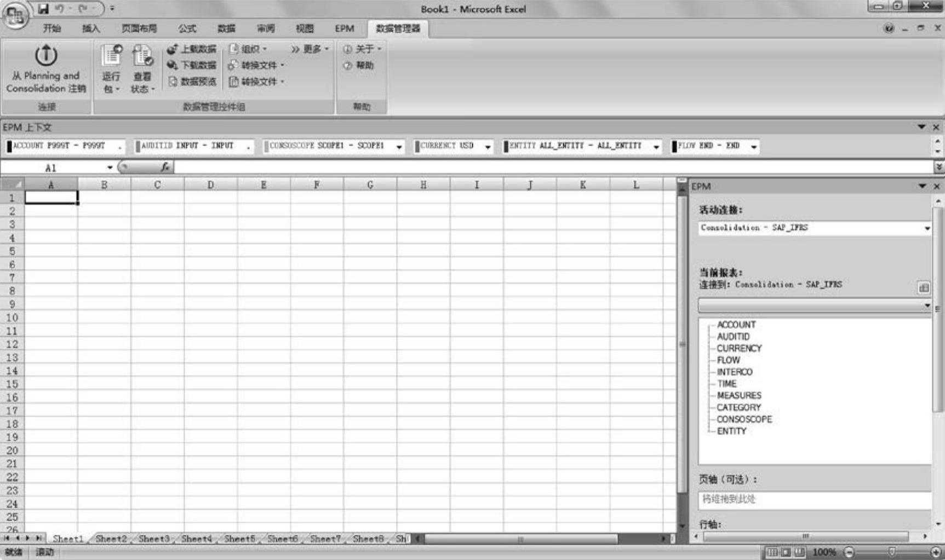This screenshot has width=945, height=560.
Task: Select row 10 header
Action: click(12, 317)
